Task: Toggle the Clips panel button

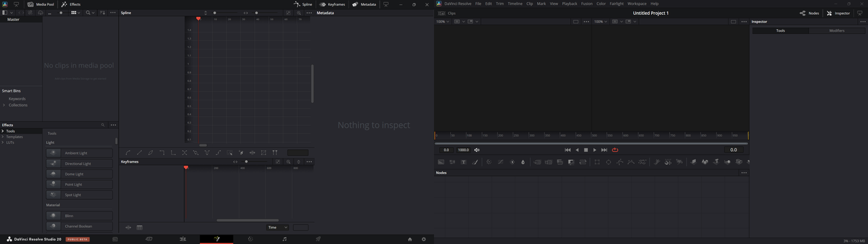Action: pos(447,13)
